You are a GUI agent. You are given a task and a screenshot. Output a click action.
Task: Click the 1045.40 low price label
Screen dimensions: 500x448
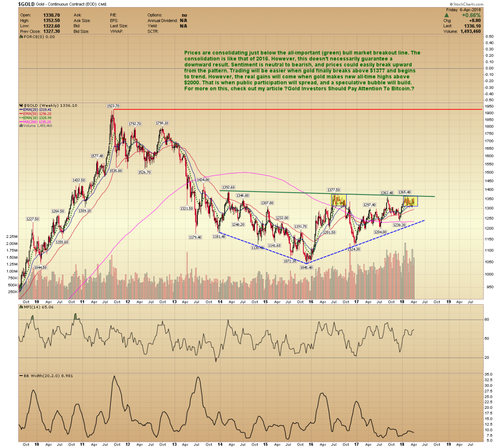pos(306,268)
